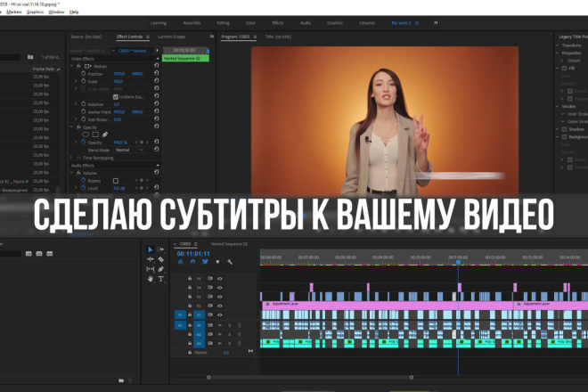The height and width of the screenshot is (392, 588).
Task: Add keyframe for Opacity
Action: [142, 143]
